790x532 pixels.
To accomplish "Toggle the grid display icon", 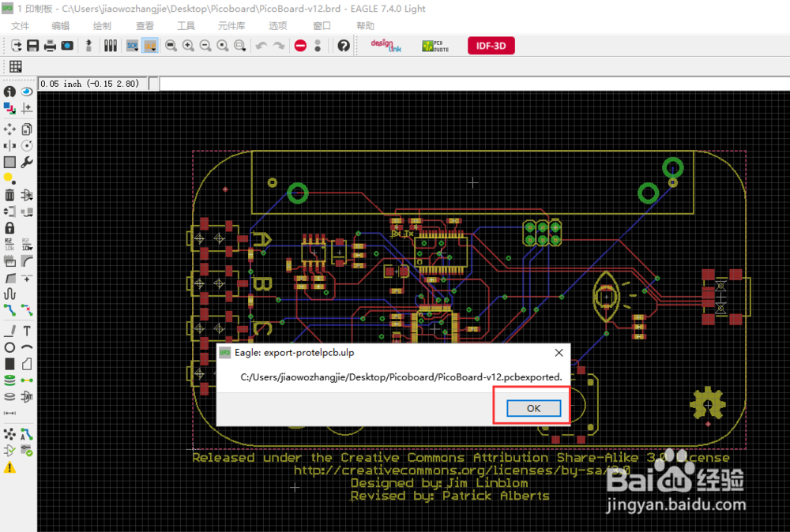I will 16,66.
